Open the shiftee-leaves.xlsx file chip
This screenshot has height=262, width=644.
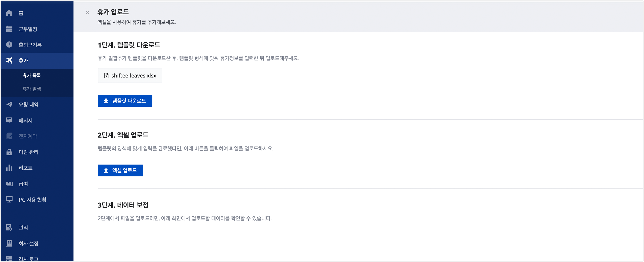[130, 76]
